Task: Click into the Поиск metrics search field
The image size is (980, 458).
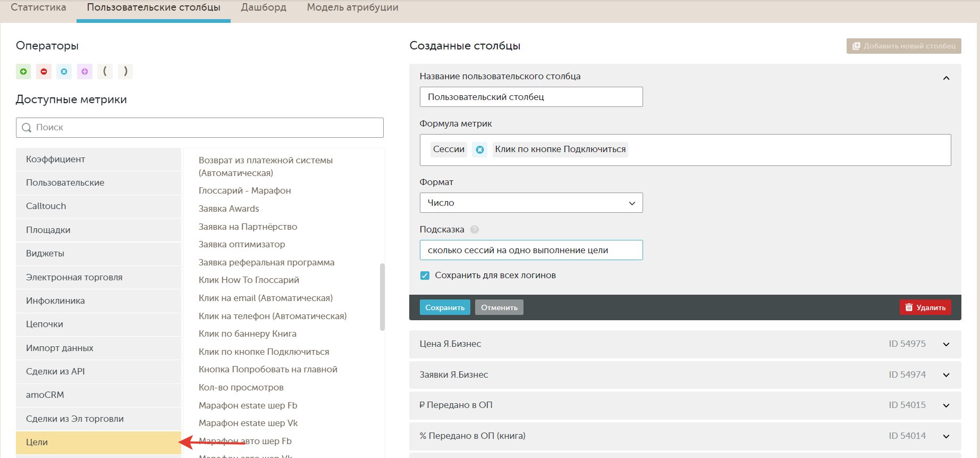Action: (x=200, y=128)
